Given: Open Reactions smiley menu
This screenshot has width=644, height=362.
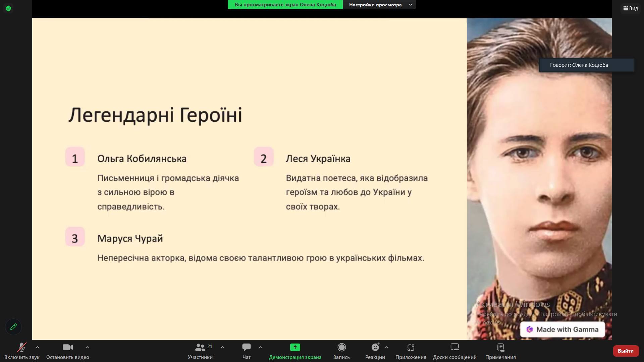Looking at the screenshot, I should point(375,351).
